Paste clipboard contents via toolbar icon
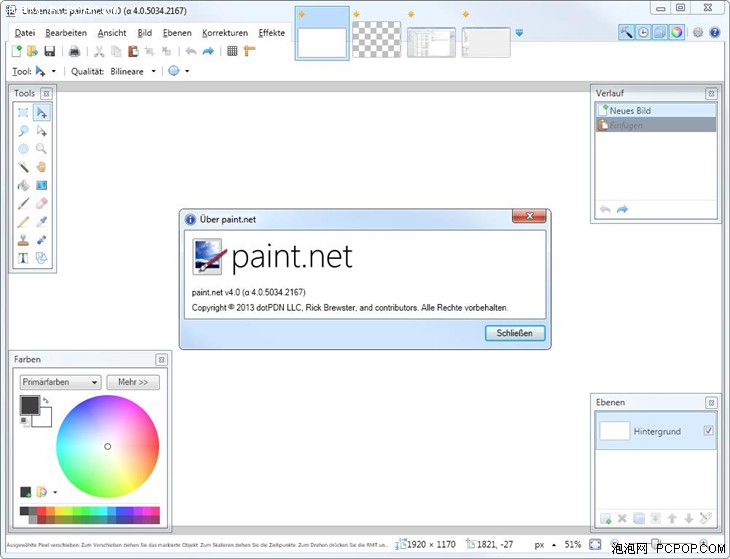 (x=133, y=51)
